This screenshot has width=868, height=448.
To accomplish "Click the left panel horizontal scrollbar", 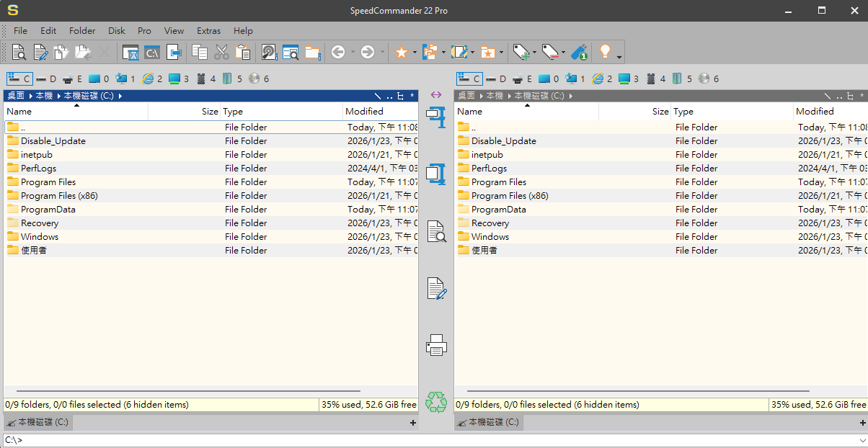I will (x=188, y=392).
